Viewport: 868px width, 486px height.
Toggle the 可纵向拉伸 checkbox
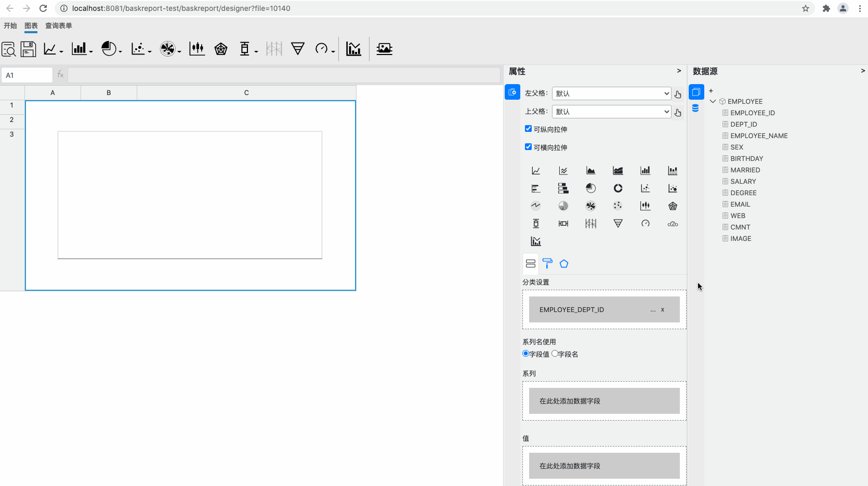tap(528, 129)
